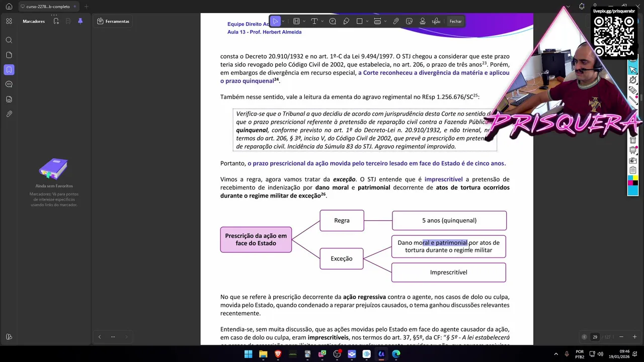Open the form fields panel icon
The image size is (644, 362).
coord(9,99)
